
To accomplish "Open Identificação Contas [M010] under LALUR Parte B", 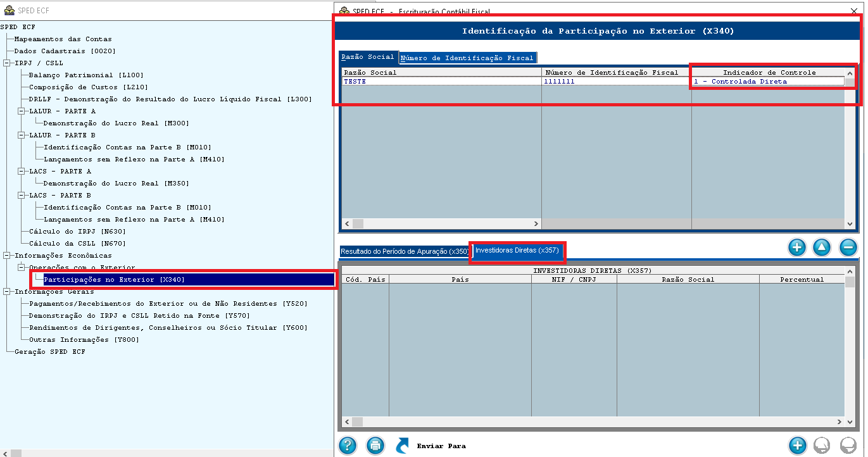I will pos(127,147).
